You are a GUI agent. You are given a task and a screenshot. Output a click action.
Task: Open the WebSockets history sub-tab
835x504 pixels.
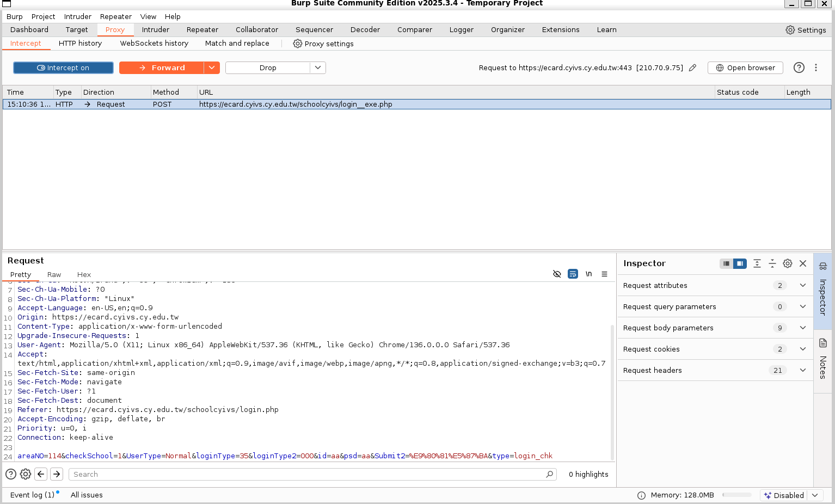pyautogui.click(x=154, y=44)
